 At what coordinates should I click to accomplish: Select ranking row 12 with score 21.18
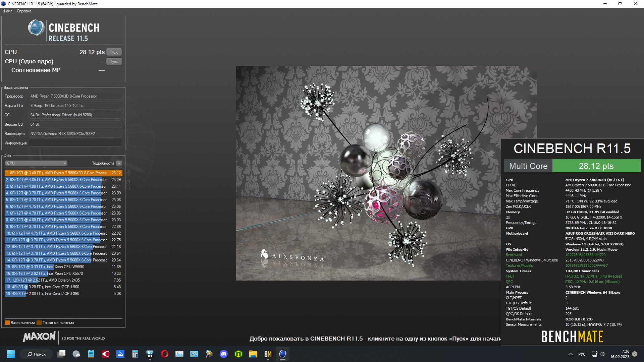click(x=63, y=247)
